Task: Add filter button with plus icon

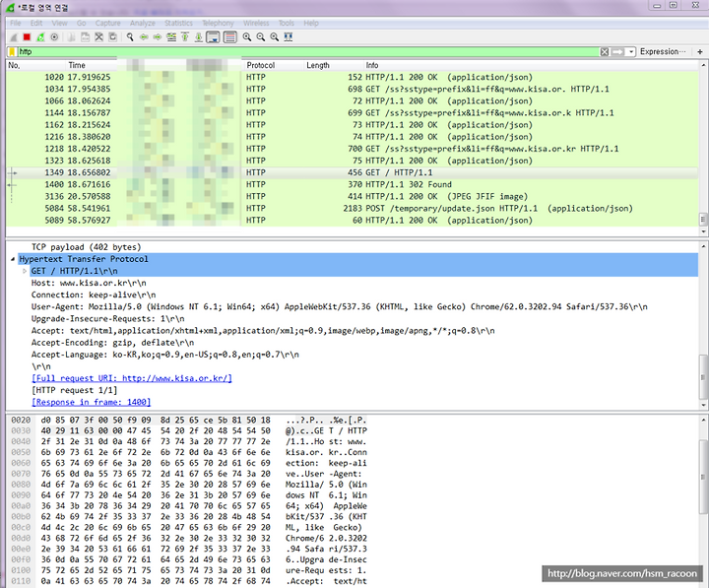Action: coord(700,51)
